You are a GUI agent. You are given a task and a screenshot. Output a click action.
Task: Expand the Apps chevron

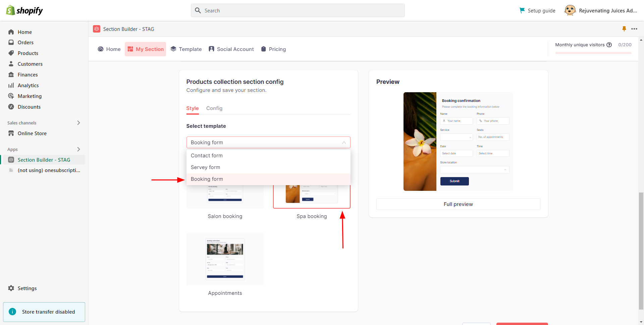tap(78, 149)
